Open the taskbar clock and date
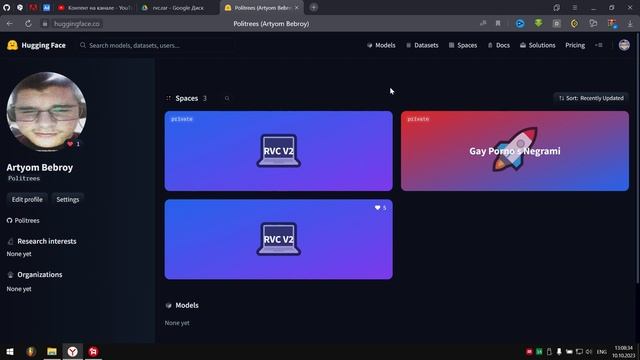The height and width of the screenshot is (360, 640). click(624, 351)
